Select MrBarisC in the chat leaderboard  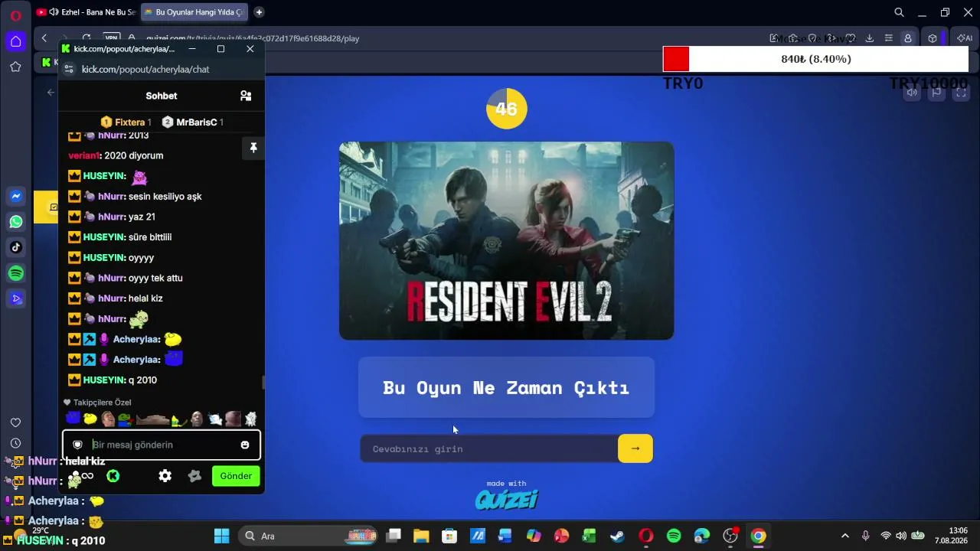coord(193,122)
